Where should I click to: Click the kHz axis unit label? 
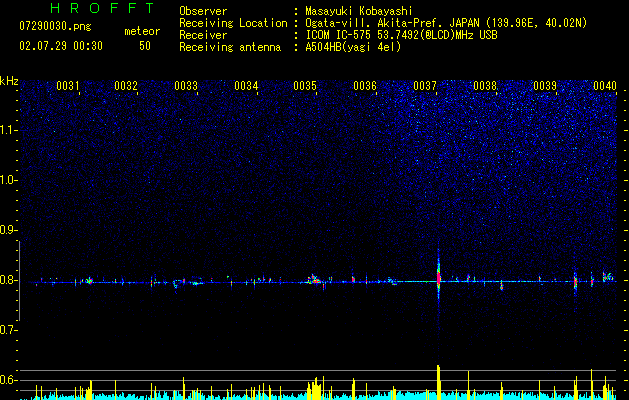(9, 81)
